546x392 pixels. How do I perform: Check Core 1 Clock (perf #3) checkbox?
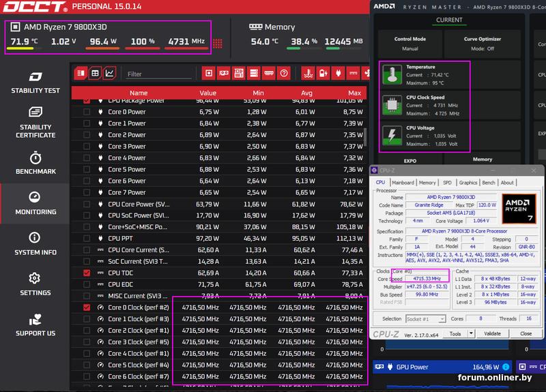(87, 319)
